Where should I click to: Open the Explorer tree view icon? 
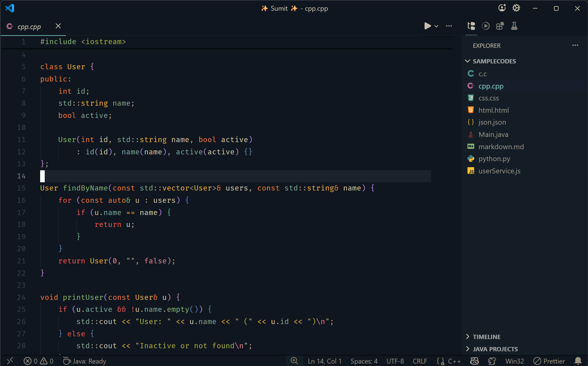coord(471,26)
